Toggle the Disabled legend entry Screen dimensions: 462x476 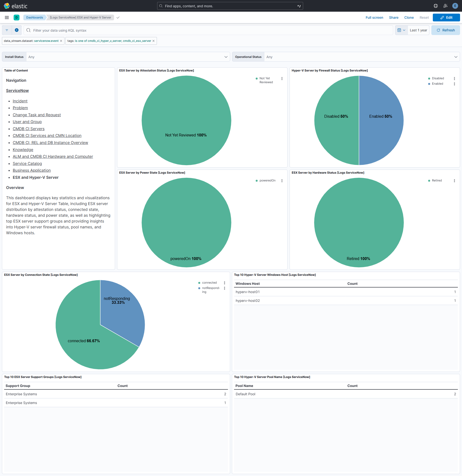pyautogui.click(x=437, y=78)
